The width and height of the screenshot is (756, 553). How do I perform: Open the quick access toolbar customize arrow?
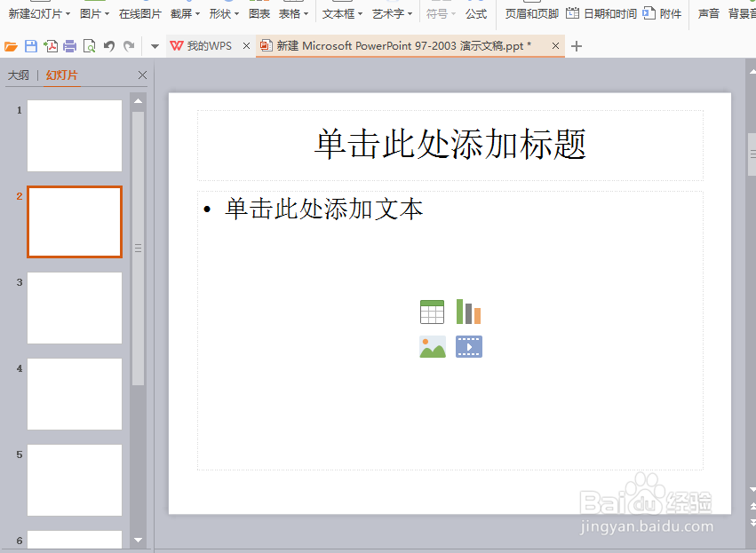pyautogui.click(x=155, y=47)
